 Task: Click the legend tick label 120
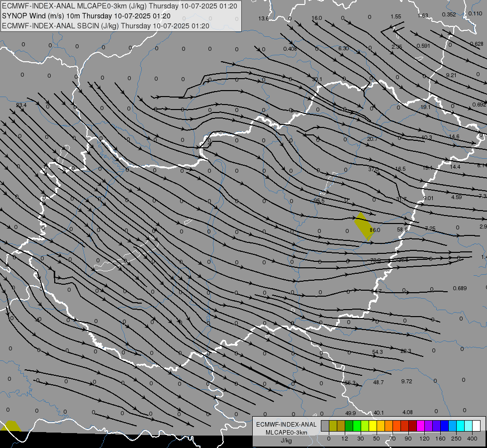(x=424, y=439)
